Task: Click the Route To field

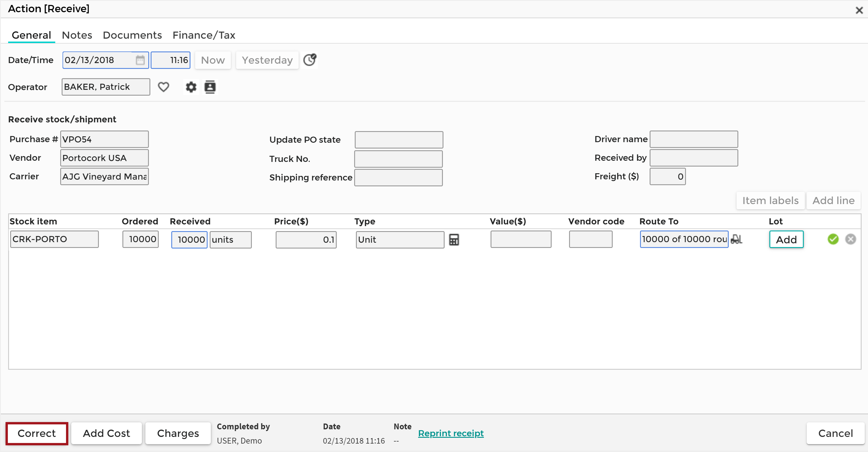Action: coord(684,240)
